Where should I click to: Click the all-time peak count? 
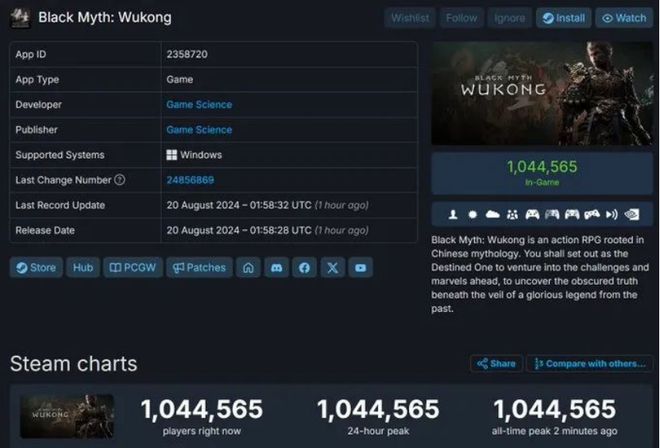pyautogui.click(x=554, y=409)
